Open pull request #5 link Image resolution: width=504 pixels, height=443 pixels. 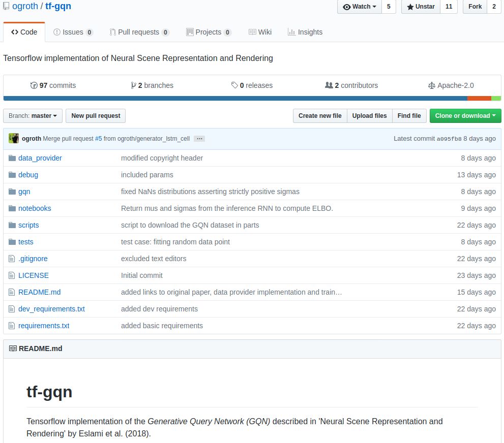pyautogui.click(x=98, y=139)
